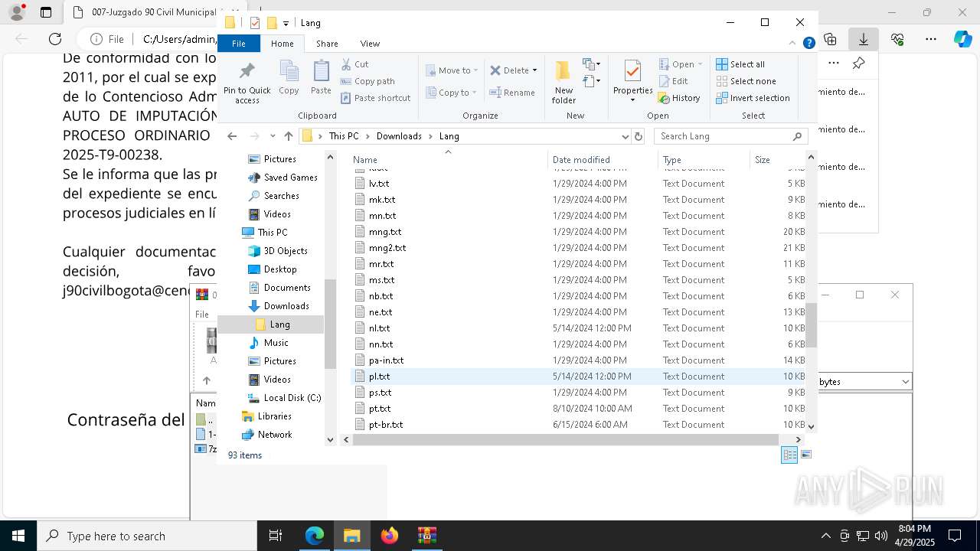Open Microsoft Edge from taskbar

click(x=315, y=536)
